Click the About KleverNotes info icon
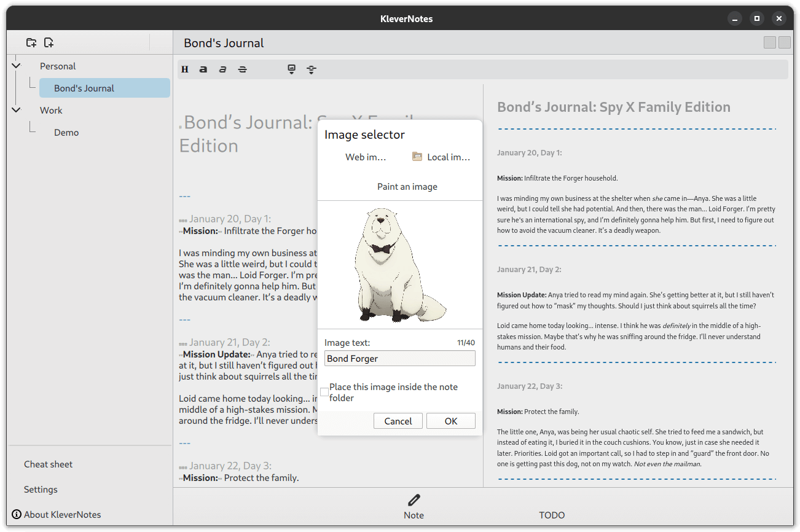The height and width of the screenshot is (532, 800). [17, 514]
